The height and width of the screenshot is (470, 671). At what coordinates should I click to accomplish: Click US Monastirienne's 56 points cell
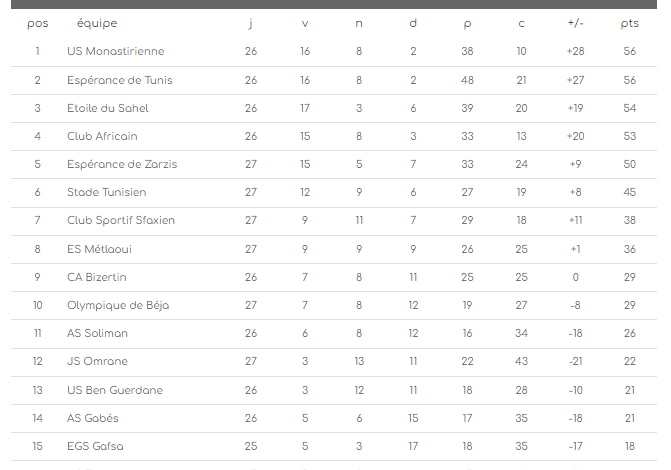(629, 51)
